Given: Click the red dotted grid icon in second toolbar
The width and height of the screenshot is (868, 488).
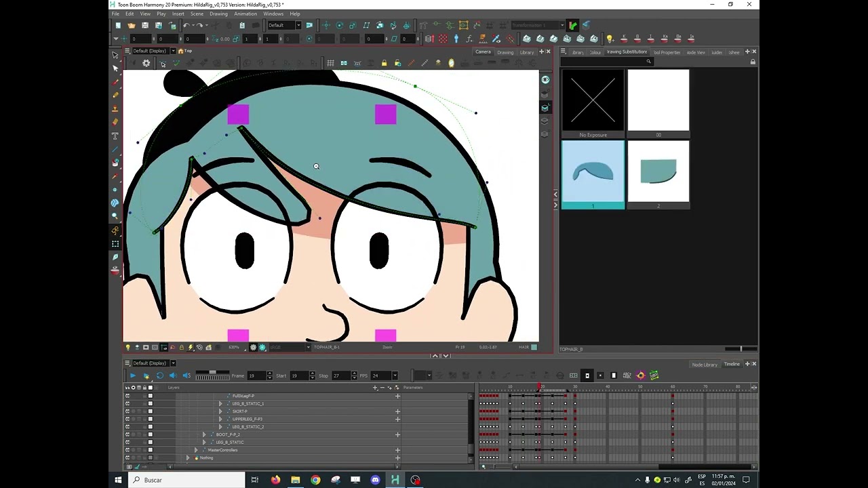Looking at the screenshot, I should coord(443,39).
